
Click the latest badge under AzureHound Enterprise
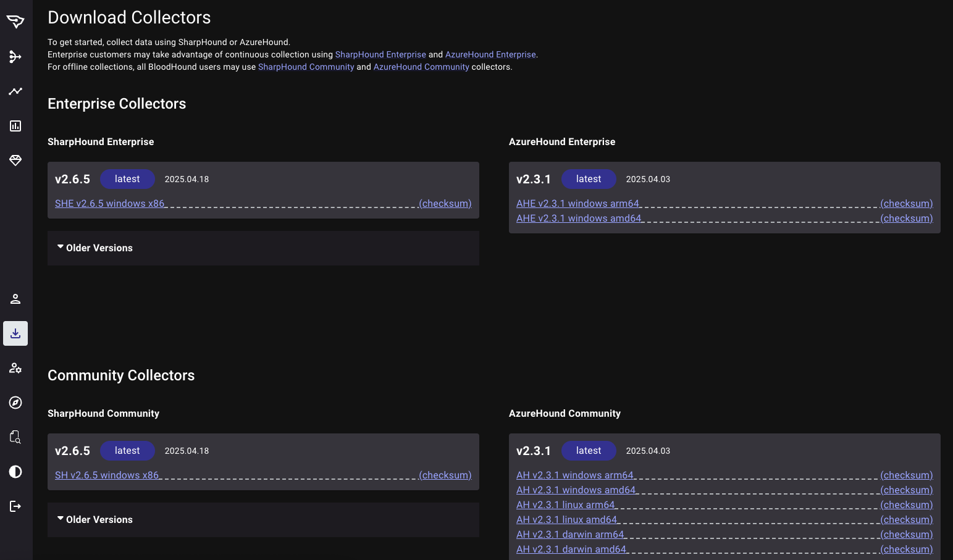(x=589, y=179)
